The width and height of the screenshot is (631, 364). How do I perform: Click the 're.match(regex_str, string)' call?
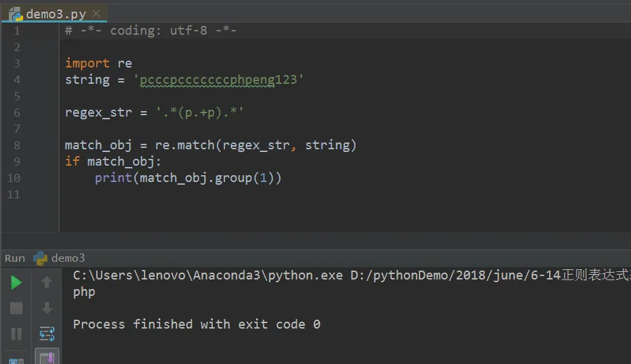(256, 145)
